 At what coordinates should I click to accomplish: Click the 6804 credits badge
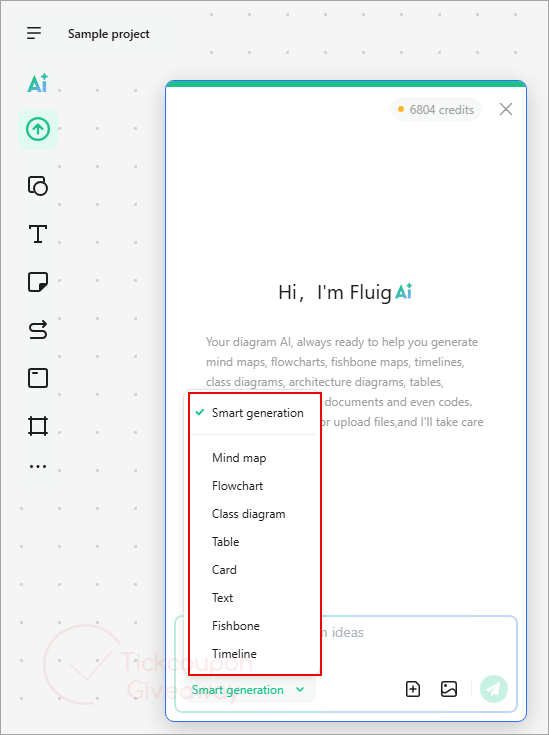(x=436, y=109)
